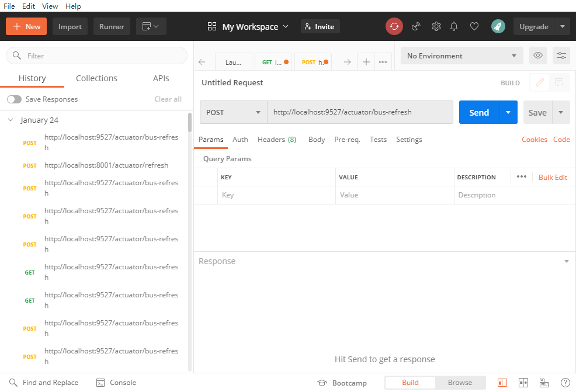Image resolution: width=576 pixels, height=392 pixels.
Task: Select the GET request tab
Action: 273,62
